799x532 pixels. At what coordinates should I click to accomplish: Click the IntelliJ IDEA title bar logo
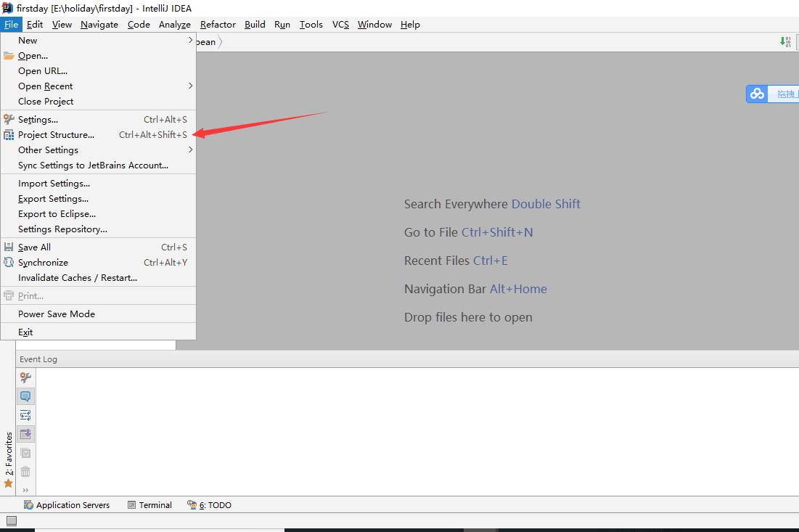point(7,8)
